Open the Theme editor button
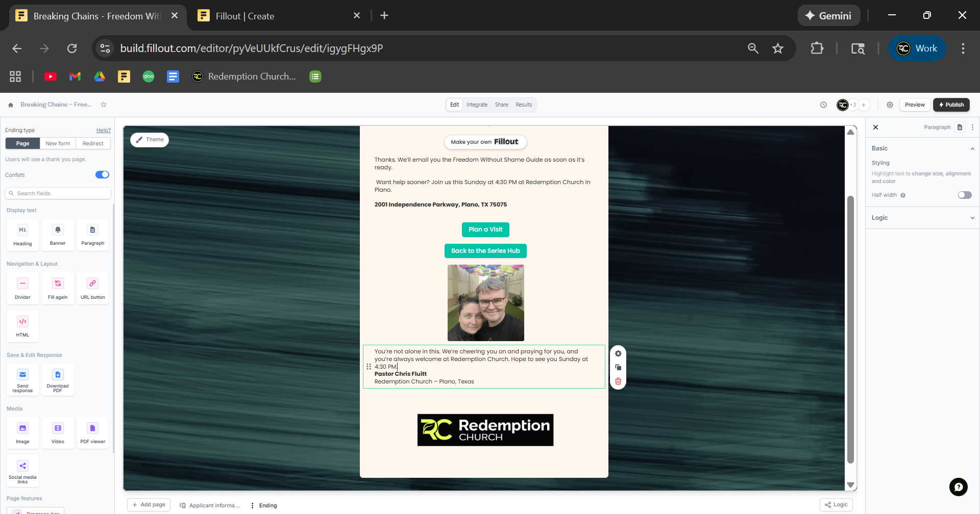The width and height of the screenshot is (980, 514). (x=150, y=140)
